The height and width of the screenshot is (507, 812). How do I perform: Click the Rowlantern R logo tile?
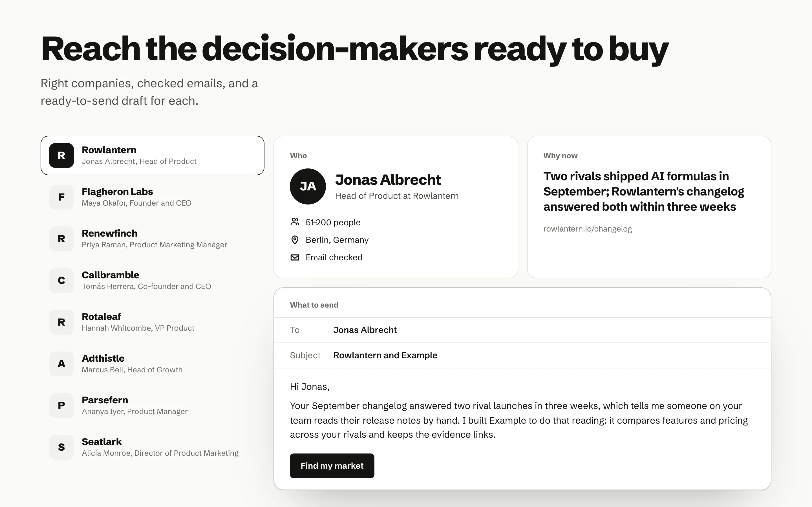[61, 155]
